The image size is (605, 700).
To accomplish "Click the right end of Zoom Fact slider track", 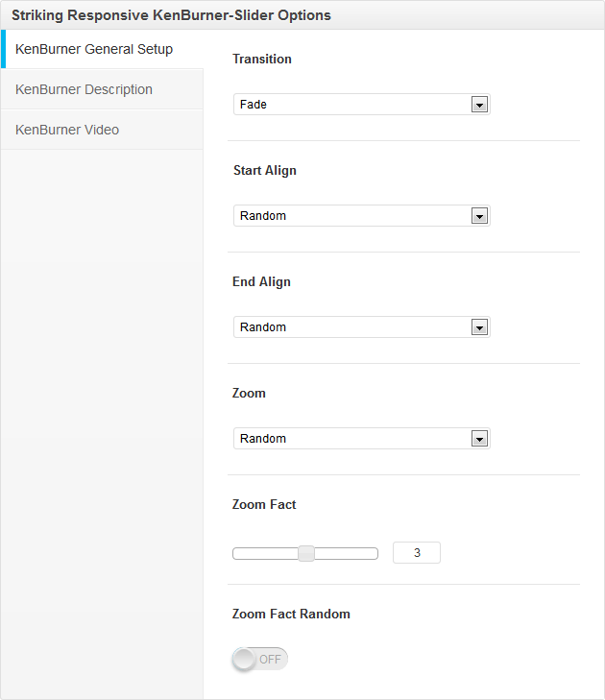I will point(374,553).
